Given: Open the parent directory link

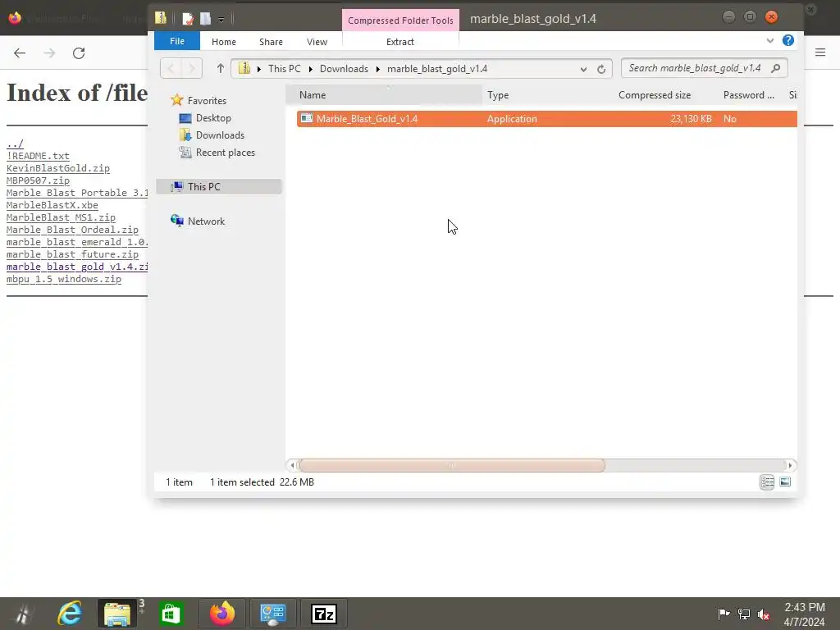Looking at the screenshot, I should (x=15, y=144).
